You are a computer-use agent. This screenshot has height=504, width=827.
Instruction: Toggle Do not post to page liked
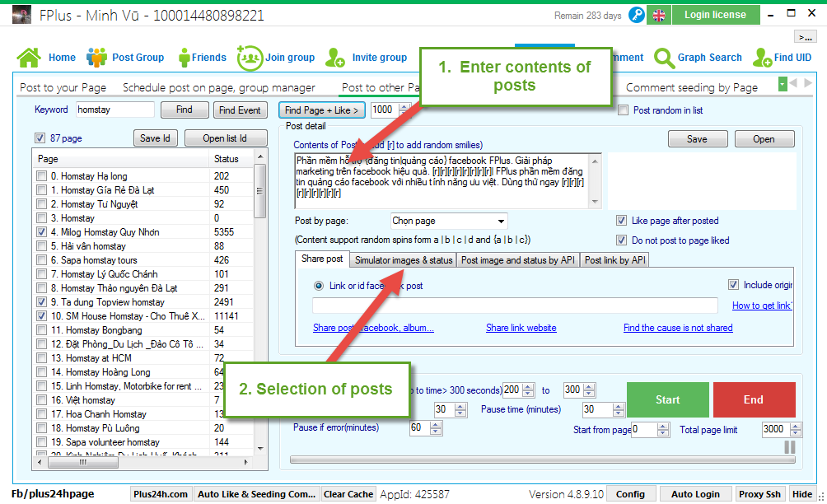[622, 240]
